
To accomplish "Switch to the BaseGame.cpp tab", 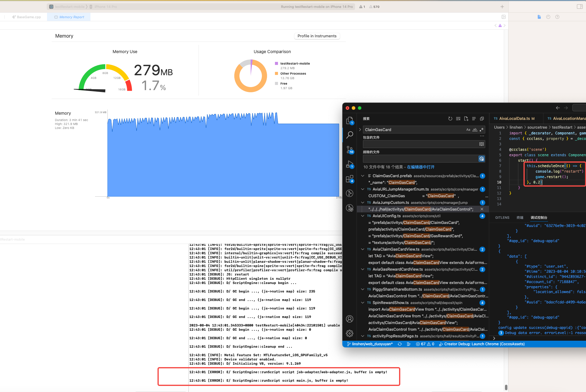I will click(x=27, y=17).
